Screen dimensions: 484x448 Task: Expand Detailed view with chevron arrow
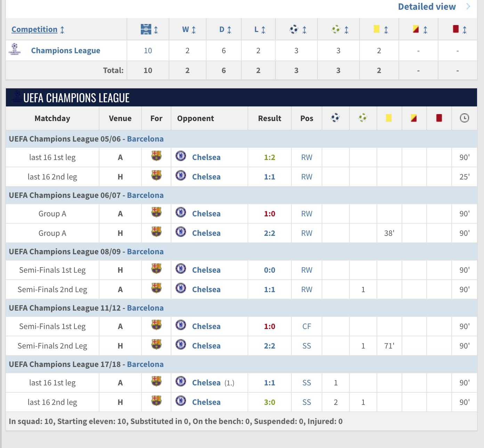pos(468,7)
